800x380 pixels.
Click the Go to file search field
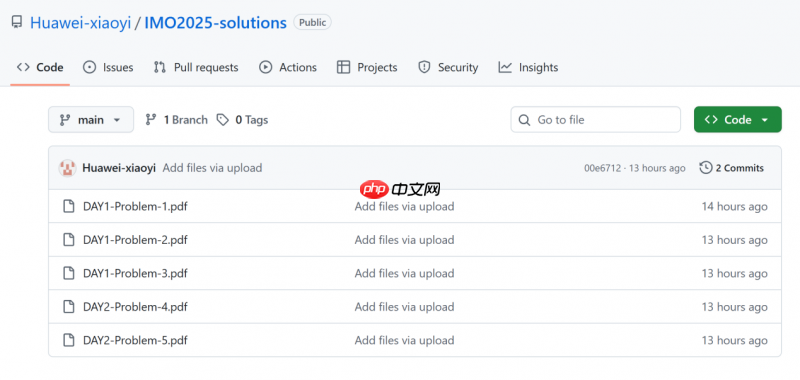pos(595,119)
